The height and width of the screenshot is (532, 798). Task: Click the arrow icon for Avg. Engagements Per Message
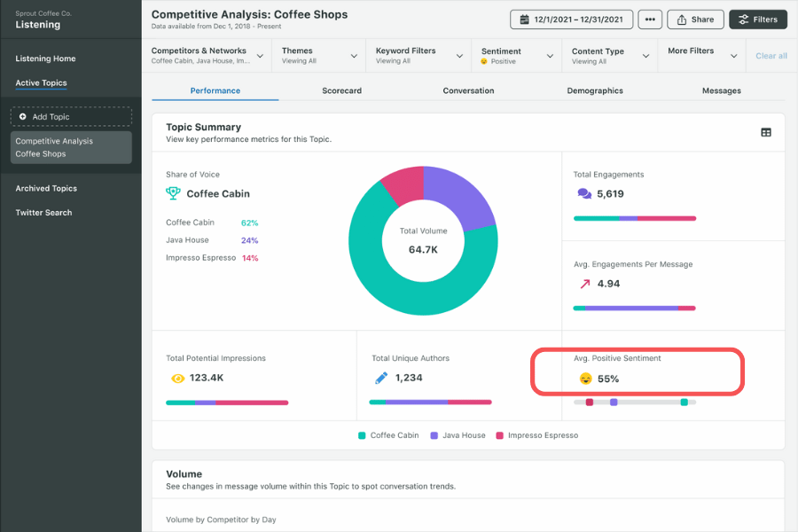click(585, 284)
